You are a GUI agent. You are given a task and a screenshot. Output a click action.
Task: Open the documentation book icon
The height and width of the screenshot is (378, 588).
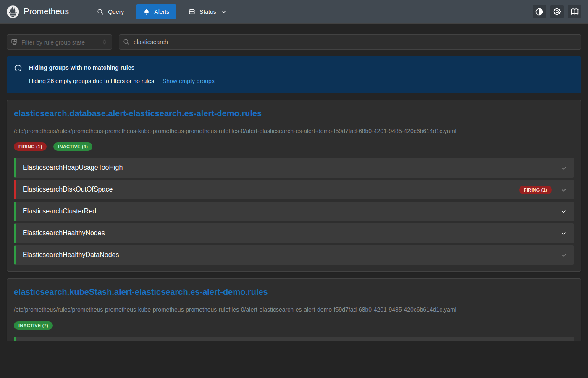pos(575,12)
